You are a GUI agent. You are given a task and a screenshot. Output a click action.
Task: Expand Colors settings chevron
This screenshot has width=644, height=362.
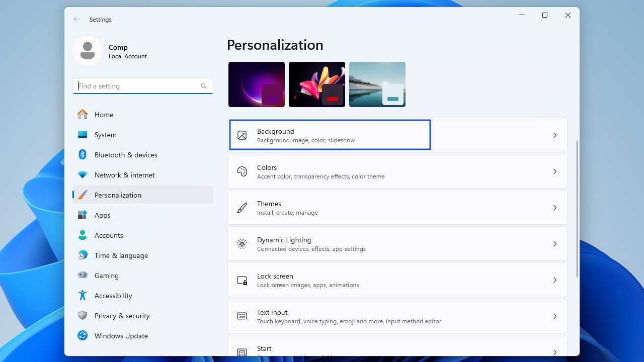[x=555, y=171]
